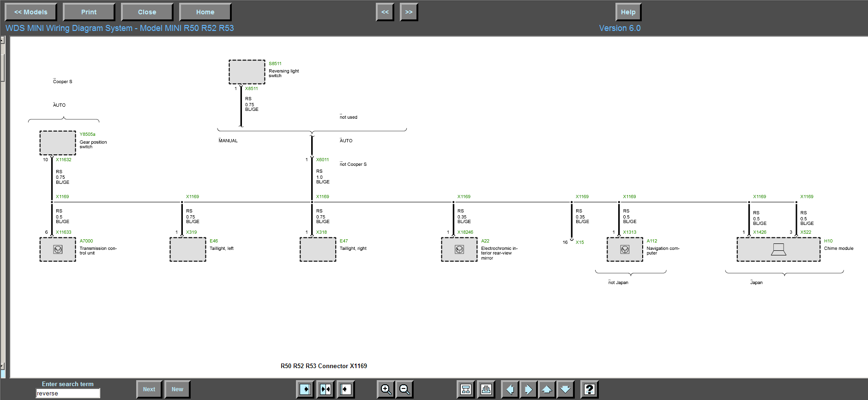
Task: Click the Help button at top
Action: 628,12
